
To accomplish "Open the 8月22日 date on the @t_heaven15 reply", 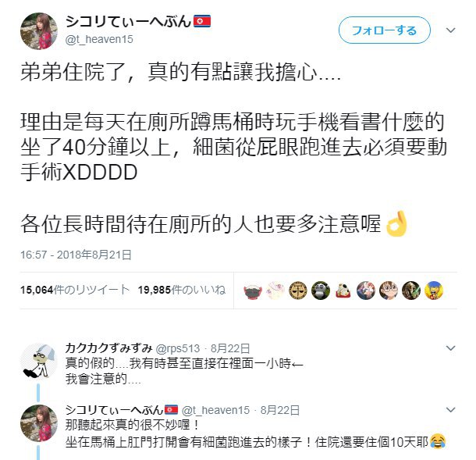I will 280,410.
